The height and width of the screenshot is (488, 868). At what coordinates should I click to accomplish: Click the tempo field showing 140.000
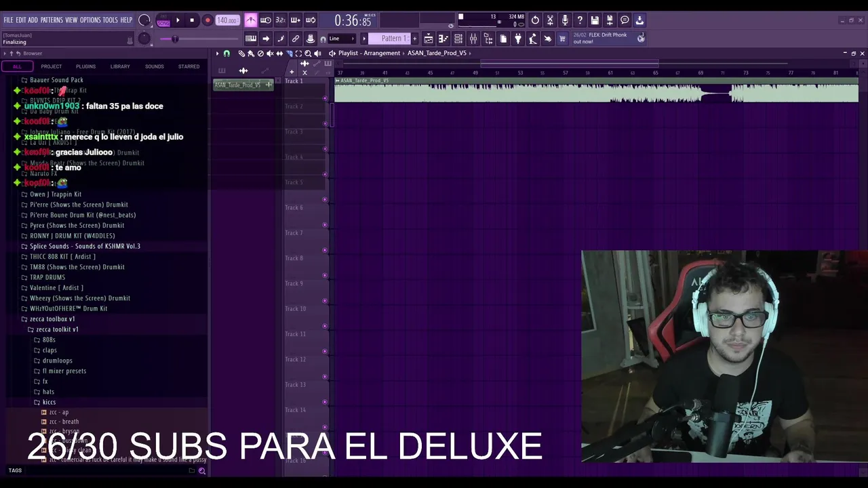[227, 20]
